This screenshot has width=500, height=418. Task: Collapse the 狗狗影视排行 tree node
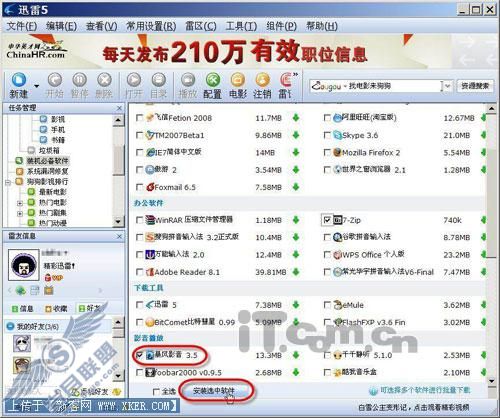(x=8, y=182)
